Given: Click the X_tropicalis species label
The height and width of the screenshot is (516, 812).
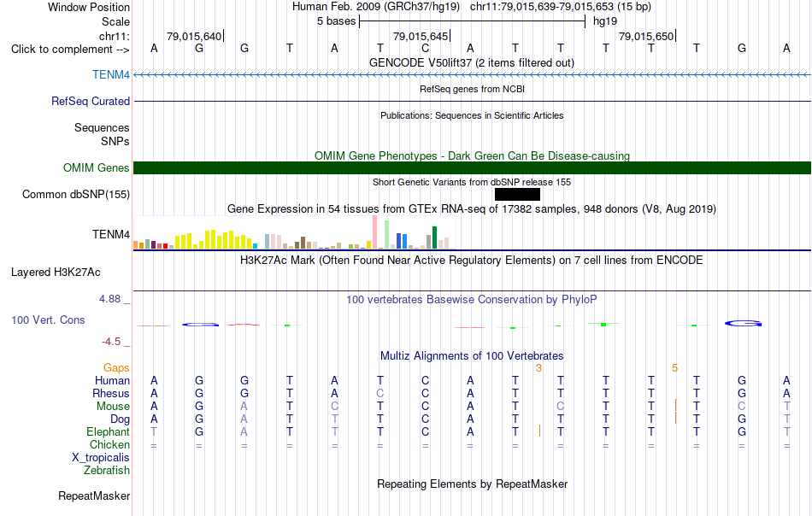Looking at the screenshot, I should coord(101,458).
